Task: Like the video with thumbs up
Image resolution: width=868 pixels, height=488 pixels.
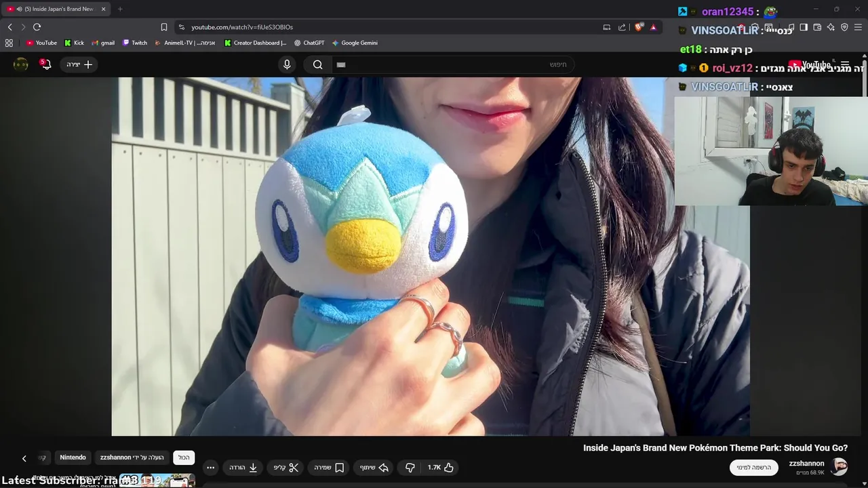Action: tap(441, 468)
